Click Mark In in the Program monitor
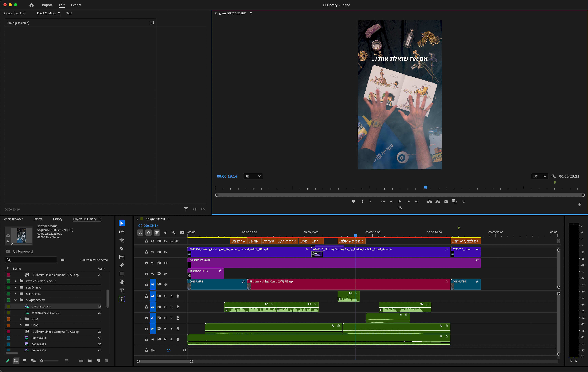Screen dimensions: 588x372 click(x=362, y=201)
